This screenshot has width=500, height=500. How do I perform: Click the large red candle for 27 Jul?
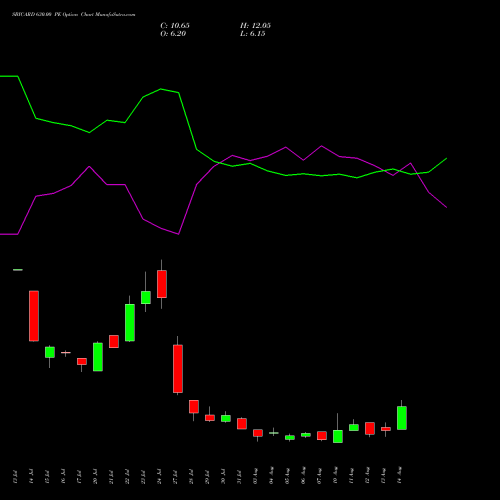coord(178,369)
